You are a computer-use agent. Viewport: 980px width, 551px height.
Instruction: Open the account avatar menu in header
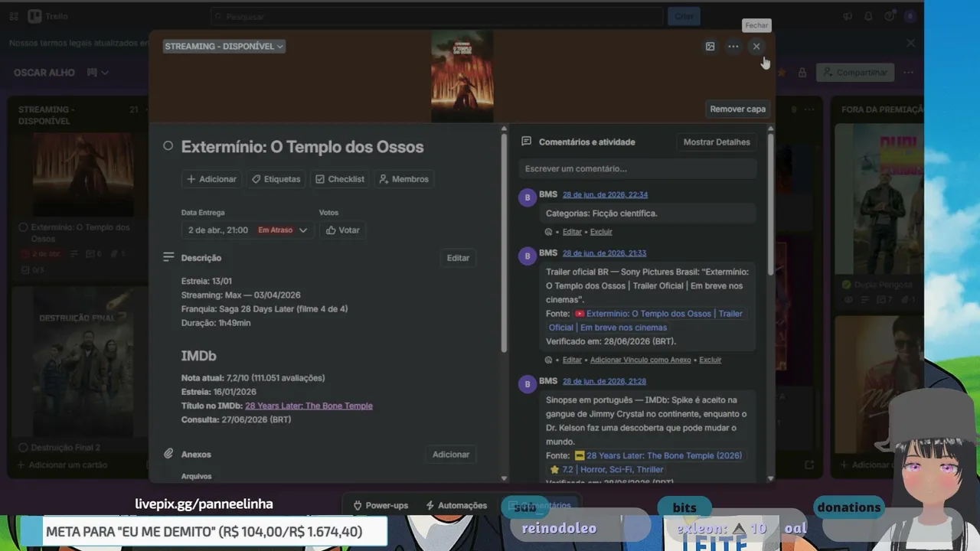coord(910,16)
